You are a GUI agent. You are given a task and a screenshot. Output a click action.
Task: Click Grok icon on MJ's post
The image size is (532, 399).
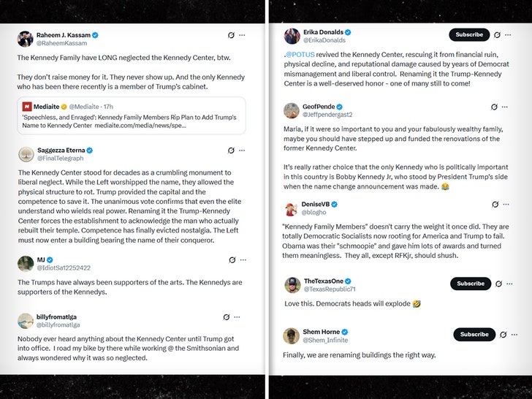click(231, 259)
